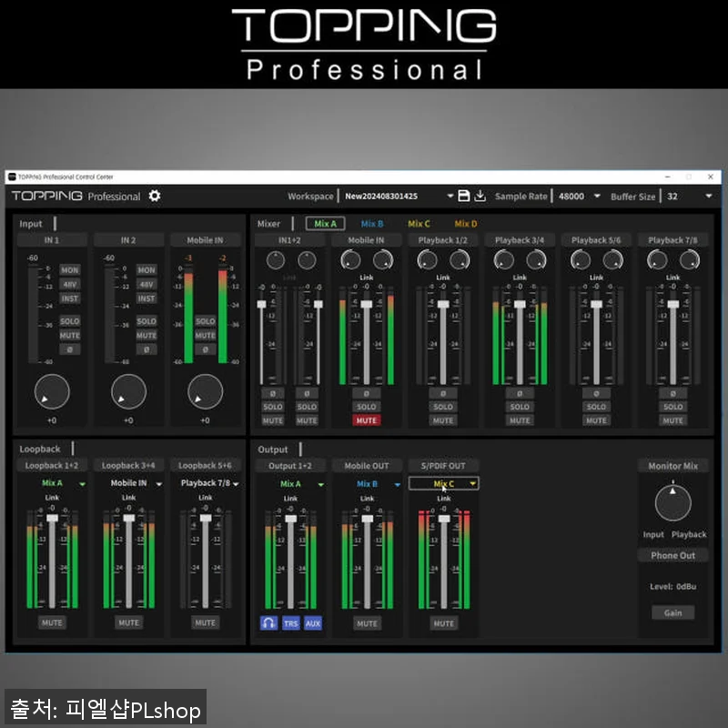Switch to the Mix D mixer tab
This screenshot has height=728, width=728.
(x=466, y=223)
